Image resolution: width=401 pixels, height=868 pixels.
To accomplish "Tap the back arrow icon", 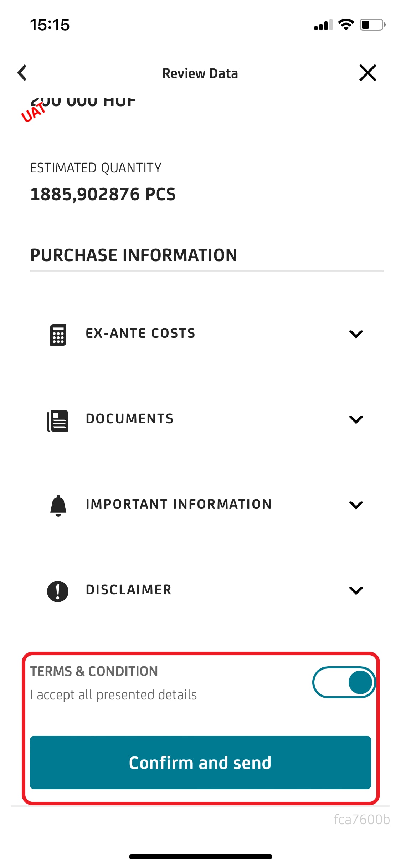I will click(x=22, y=73).
